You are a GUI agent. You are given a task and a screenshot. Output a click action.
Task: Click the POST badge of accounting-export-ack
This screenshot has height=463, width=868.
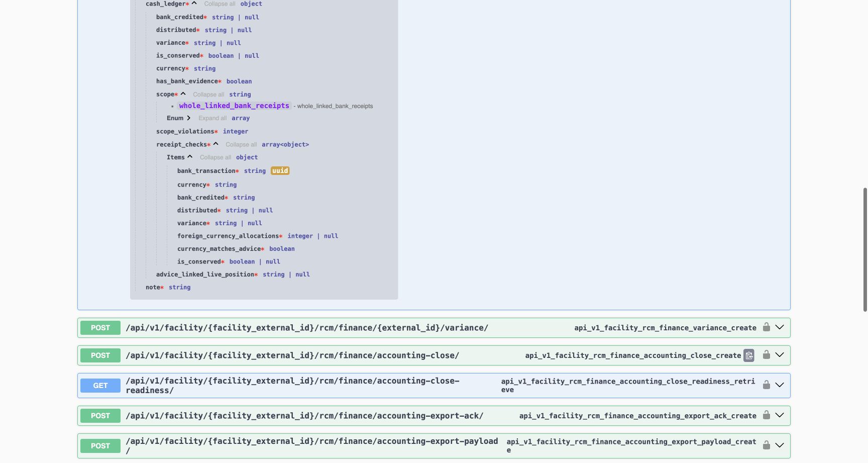click(100, 416)
